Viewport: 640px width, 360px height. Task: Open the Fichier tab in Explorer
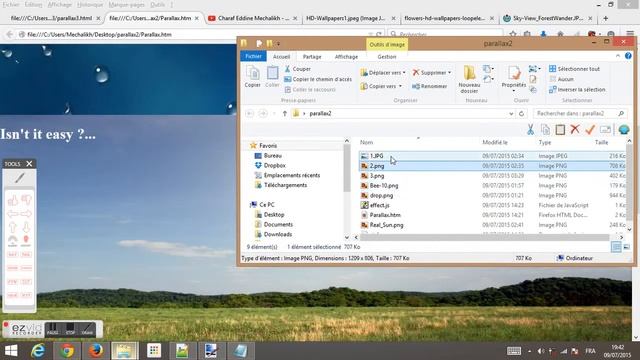(253, 56)
